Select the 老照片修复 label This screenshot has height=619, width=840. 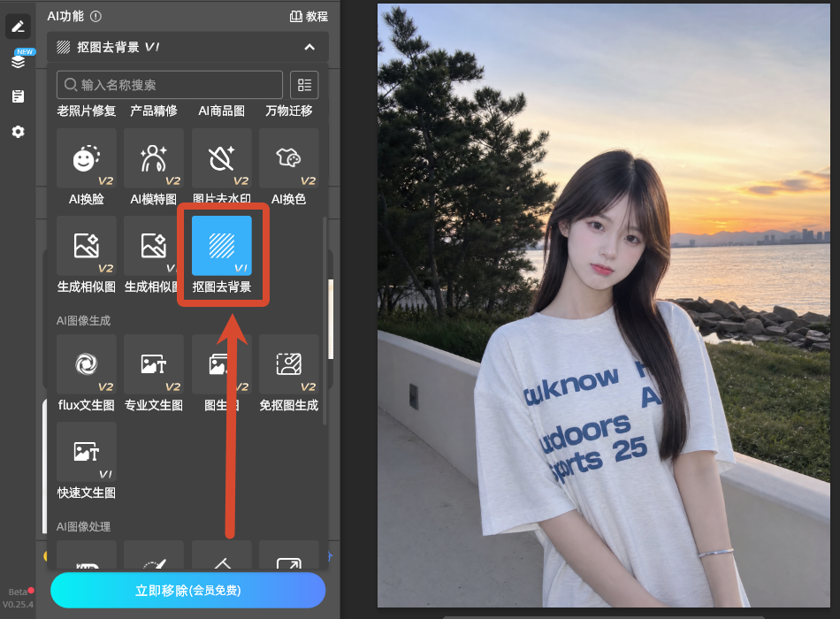[x=87, y=111]
